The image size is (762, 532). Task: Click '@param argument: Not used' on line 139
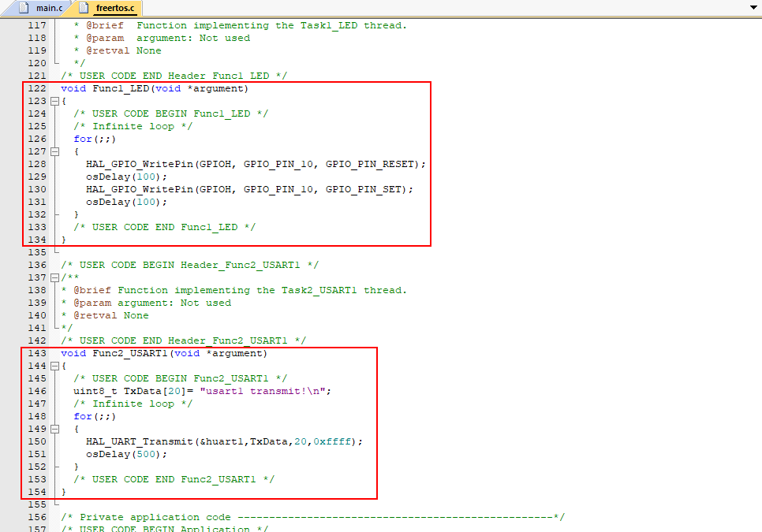(x=152, y=303)
